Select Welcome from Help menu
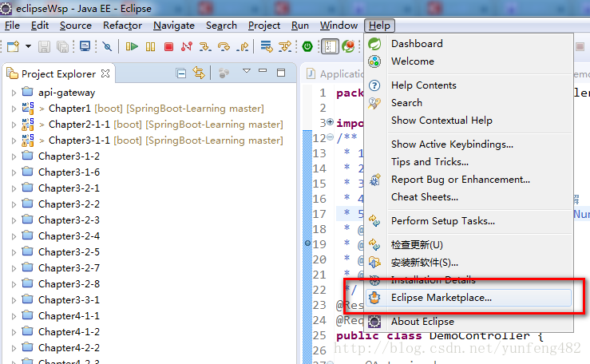590x364 pixels. pyautogui.click(x=469, y=61)
